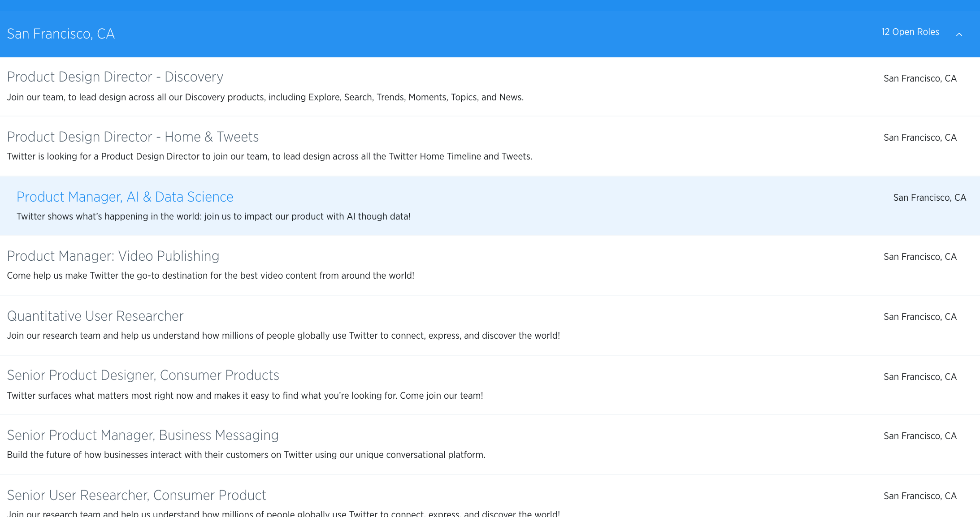Screen dimensions: 980x517
Task: Click location text on Quantitative User Researcher row
Action: coord(920,317)
